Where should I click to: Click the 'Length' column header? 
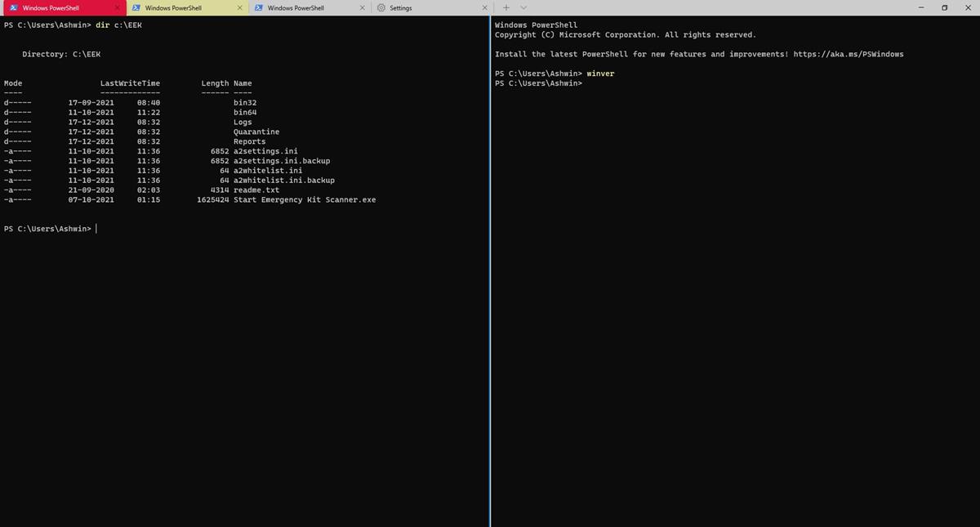click(x=216, y=83)
